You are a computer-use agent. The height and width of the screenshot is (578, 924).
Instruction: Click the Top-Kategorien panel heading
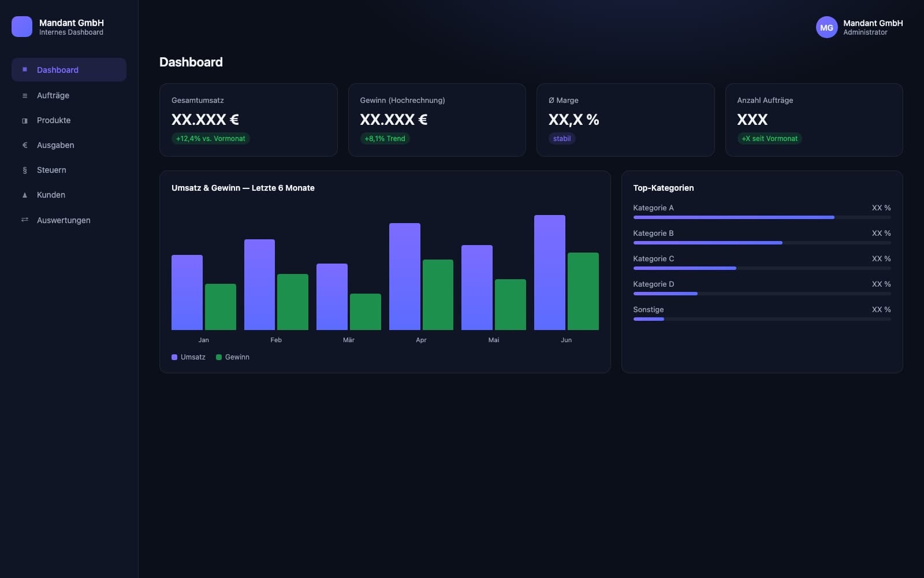pos(664,188)
